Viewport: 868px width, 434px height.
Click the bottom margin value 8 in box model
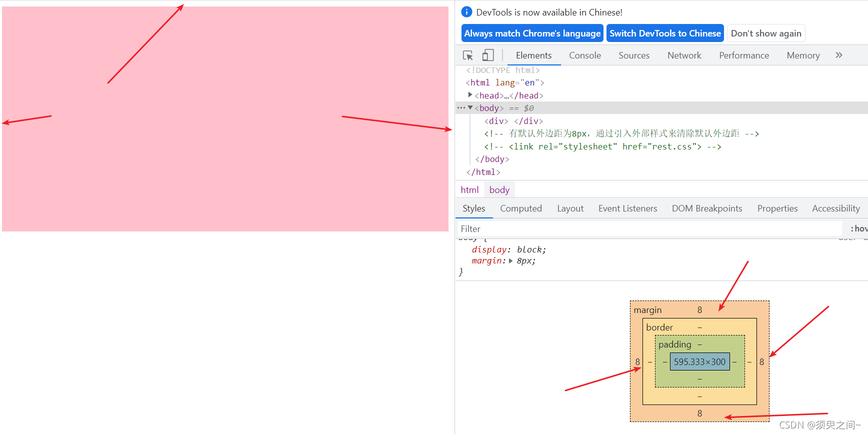pyautogui.click(x=699, y=413)
